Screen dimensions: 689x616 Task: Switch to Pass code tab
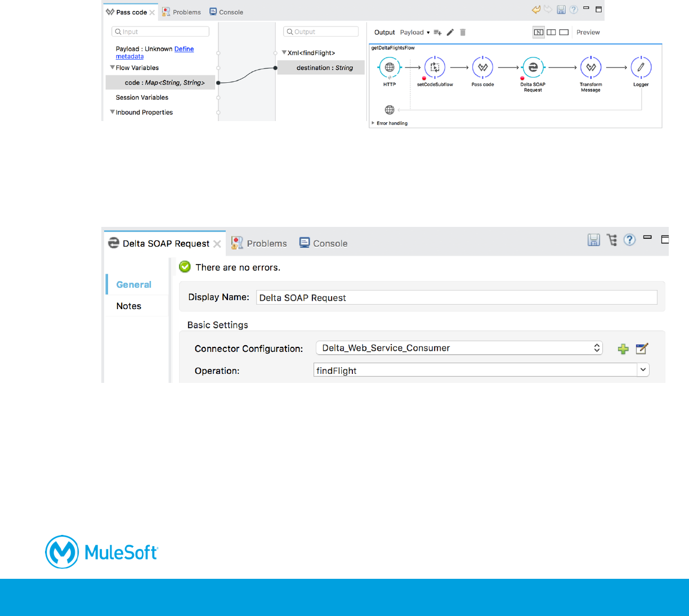pos(131,12)
